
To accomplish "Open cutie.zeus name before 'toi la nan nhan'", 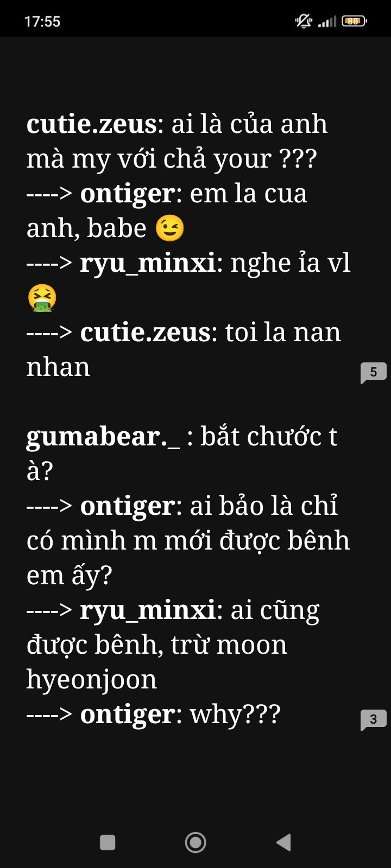I will pos(145,333).
